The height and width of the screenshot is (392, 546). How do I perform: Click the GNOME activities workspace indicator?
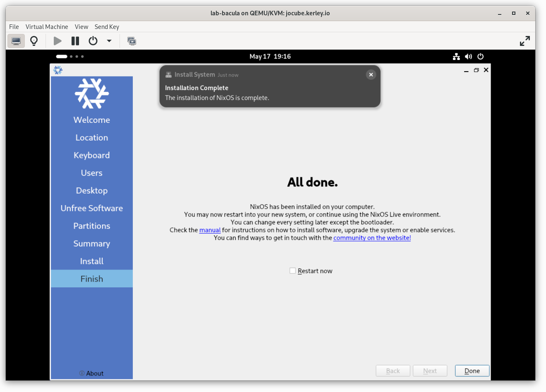[x=70, y=56]
